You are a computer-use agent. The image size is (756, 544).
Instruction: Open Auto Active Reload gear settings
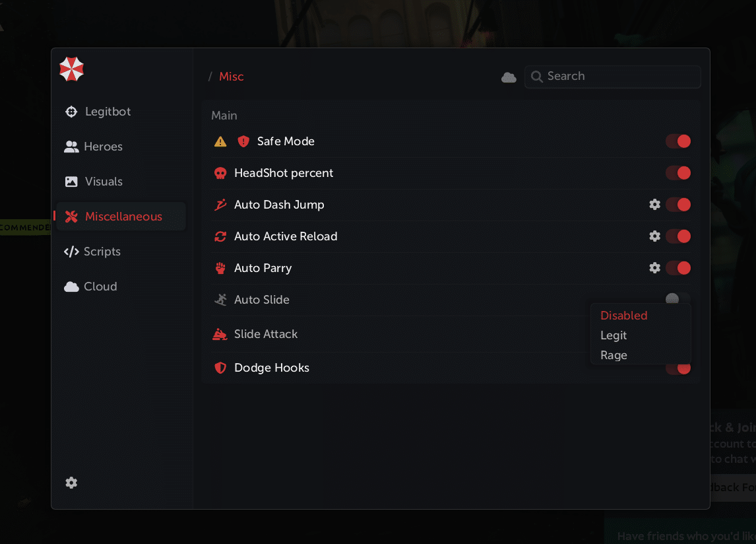(654, 236)
